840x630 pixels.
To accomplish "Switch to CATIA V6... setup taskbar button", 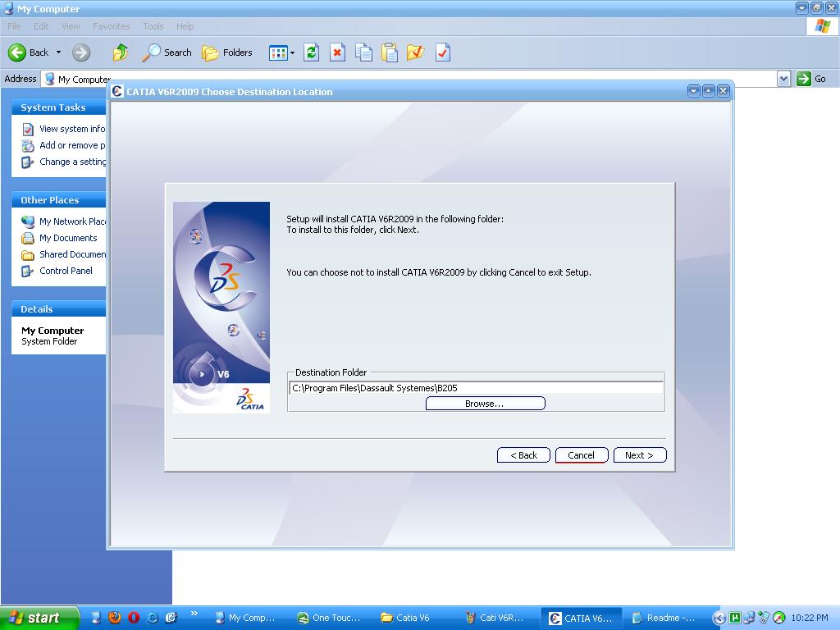I will [582, 618].
